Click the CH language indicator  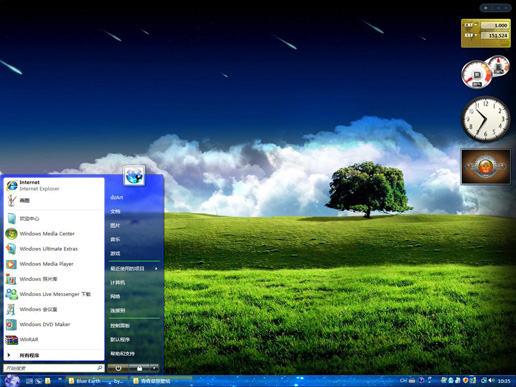tap(403, 380)
